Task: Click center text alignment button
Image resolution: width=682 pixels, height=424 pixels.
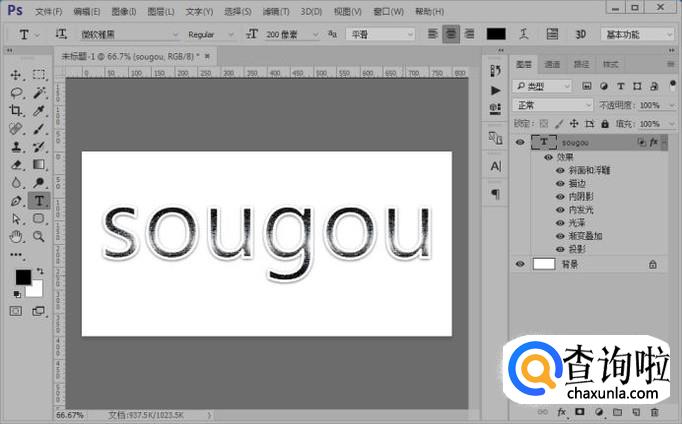Action: 451,34
